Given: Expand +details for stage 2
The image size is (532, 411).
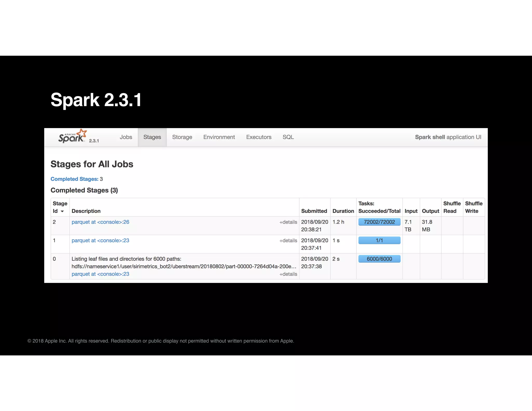Looking at the screenshot, I should tap(288, 222).
